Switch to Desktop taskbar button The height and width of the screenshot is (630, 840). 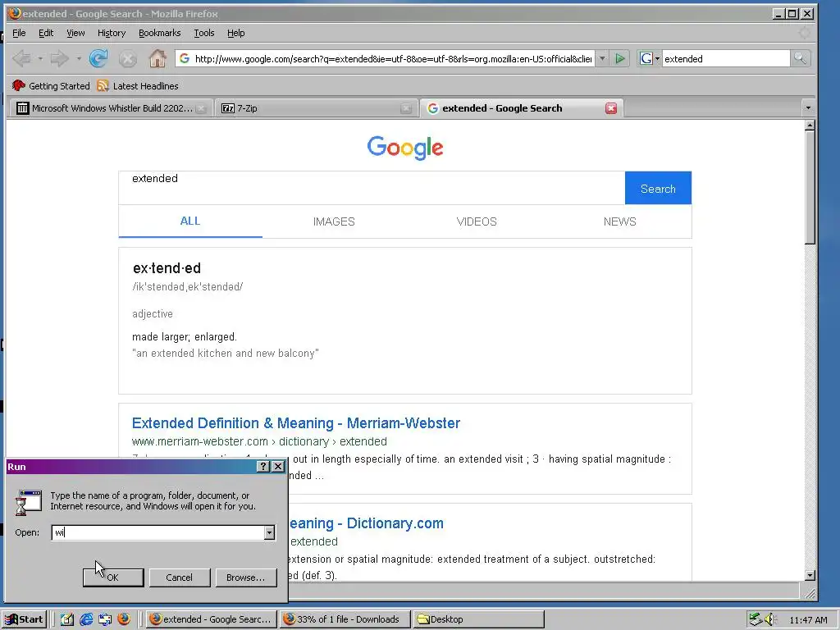479,619
